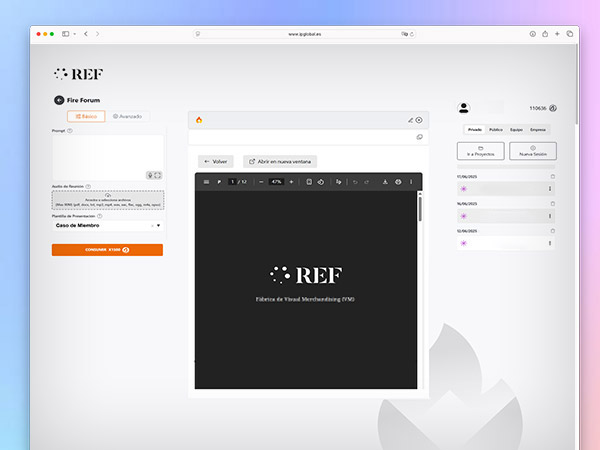Rotate the PDF document
The image size is (600, 450).
[x=321, y=182]
